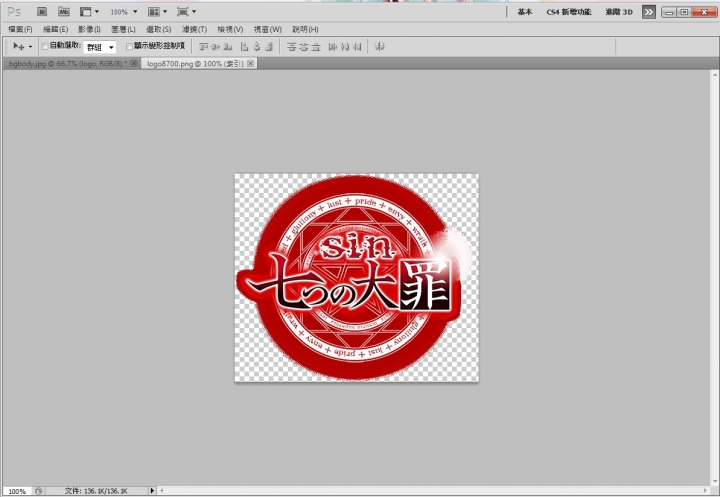
Task: Open the Move tool preset picker
Action: tap(22, 46)
